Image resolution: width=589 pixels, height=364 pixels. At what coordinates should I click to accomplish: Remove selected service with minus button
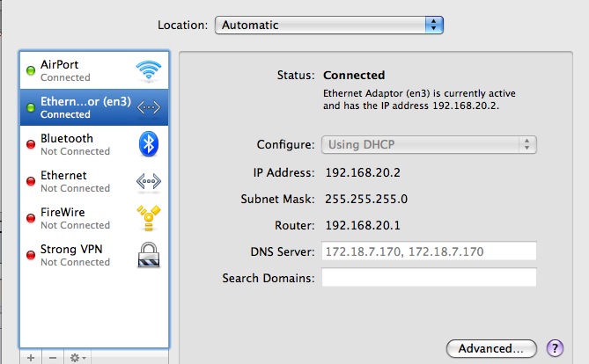pyautogui.click(x=53, y=358)
